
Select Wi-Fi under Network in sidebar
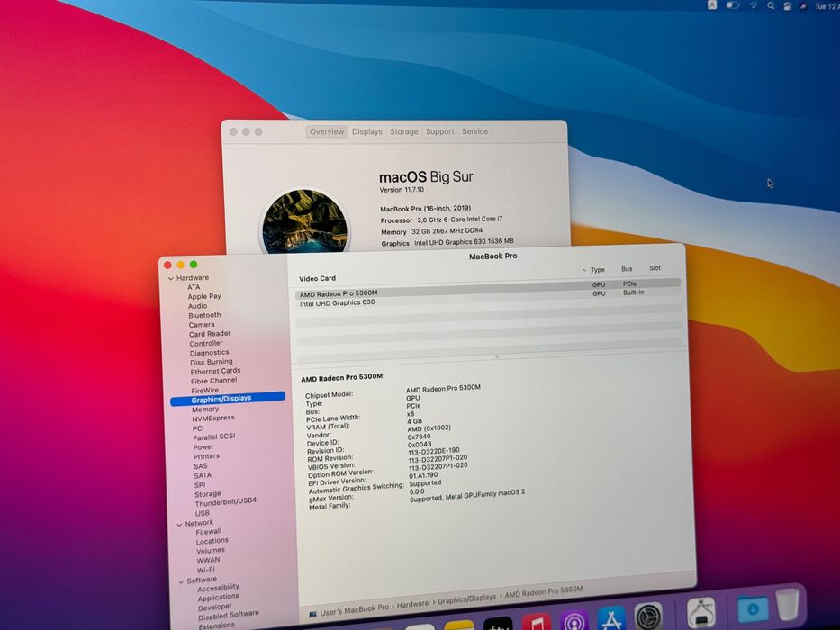(x=205, y=570)
